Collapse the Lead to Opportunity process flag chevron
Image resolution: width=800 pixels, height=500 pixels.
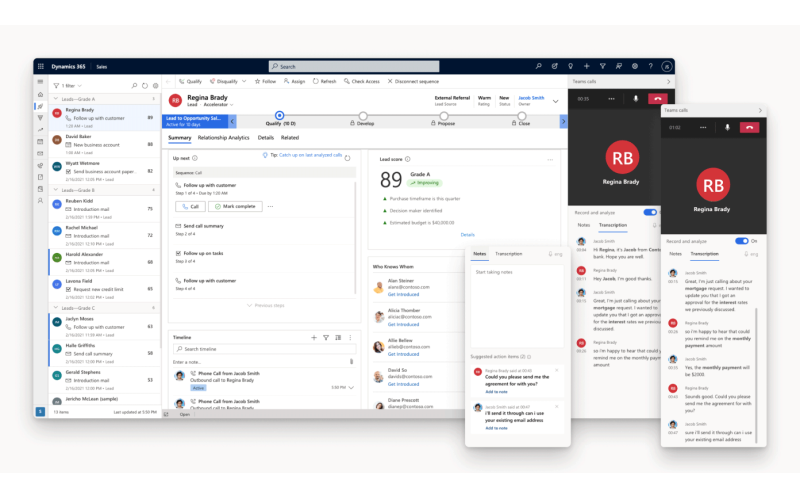[x=232, y=121]
